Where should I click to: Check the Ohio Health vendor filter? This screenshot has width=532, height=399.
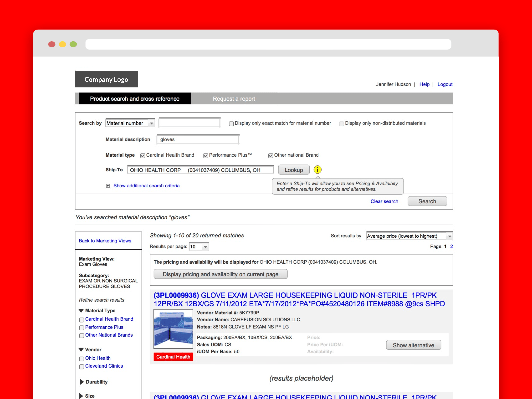coord(81,359)
